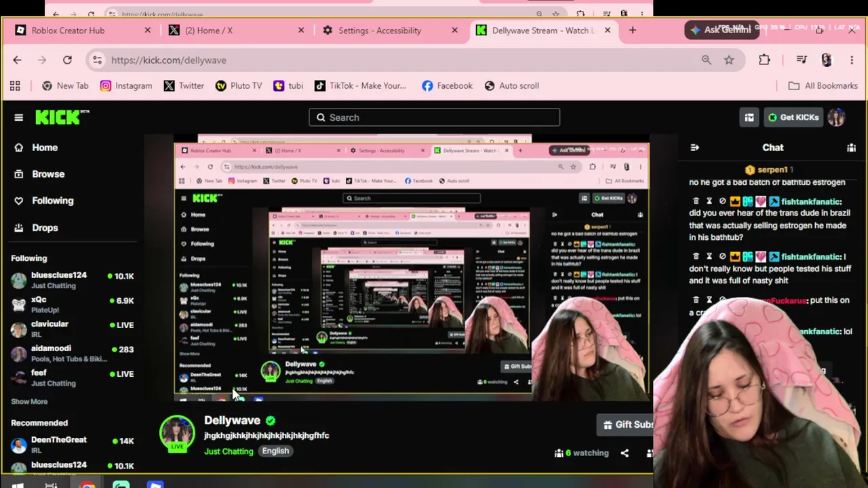
Task: Delete the "did you ever hear" chat message
Action: (x=696, y=201)
